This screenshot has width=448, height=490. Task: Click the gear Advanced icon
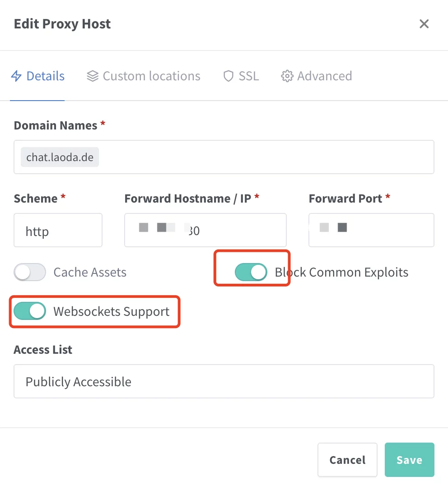287,76
